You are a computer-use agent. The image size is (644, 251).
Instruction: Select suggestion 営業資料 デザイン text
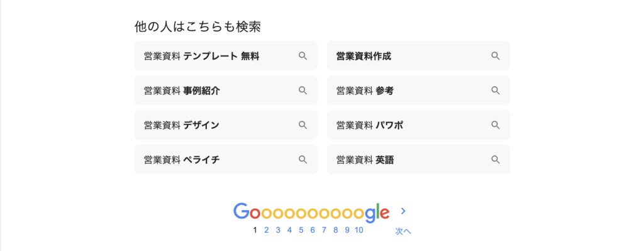[x=182, y=125]
